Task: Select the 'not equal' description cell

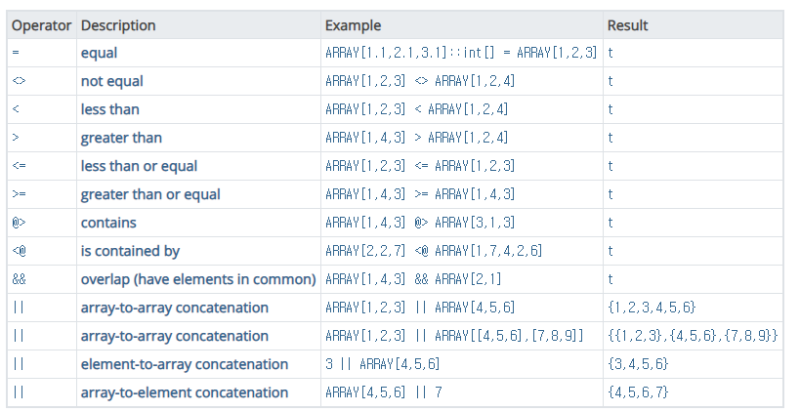Action: coord(114,81)
